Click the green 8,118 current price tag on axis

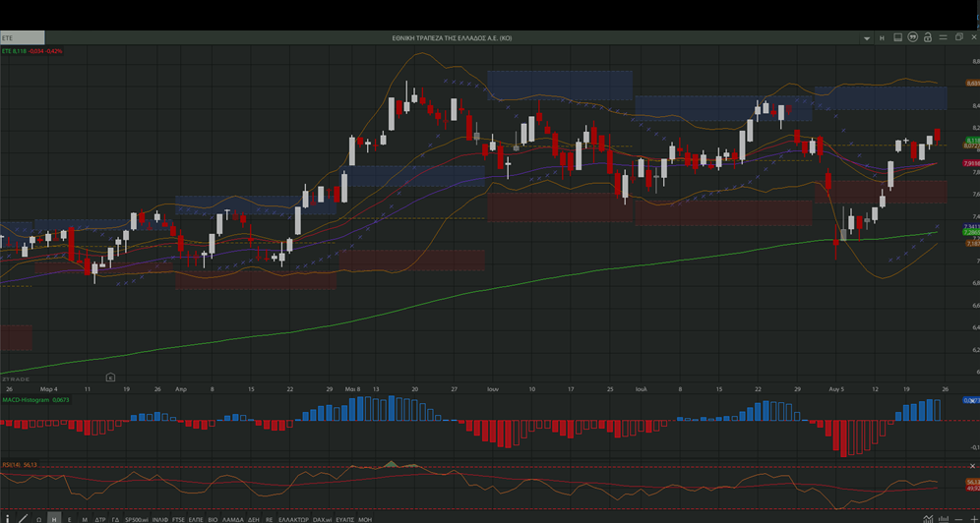pos(972,140)
